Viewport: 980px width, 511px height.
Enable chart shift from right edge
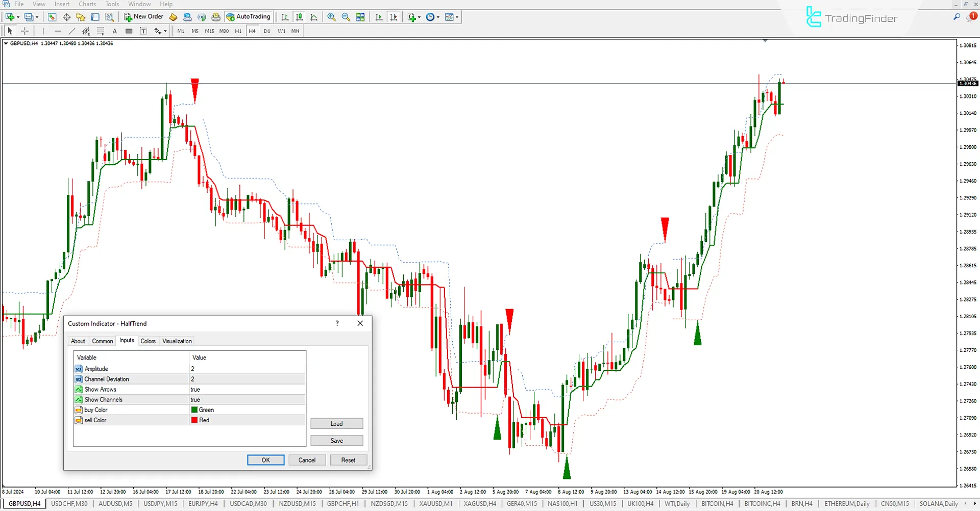point(394,17)
